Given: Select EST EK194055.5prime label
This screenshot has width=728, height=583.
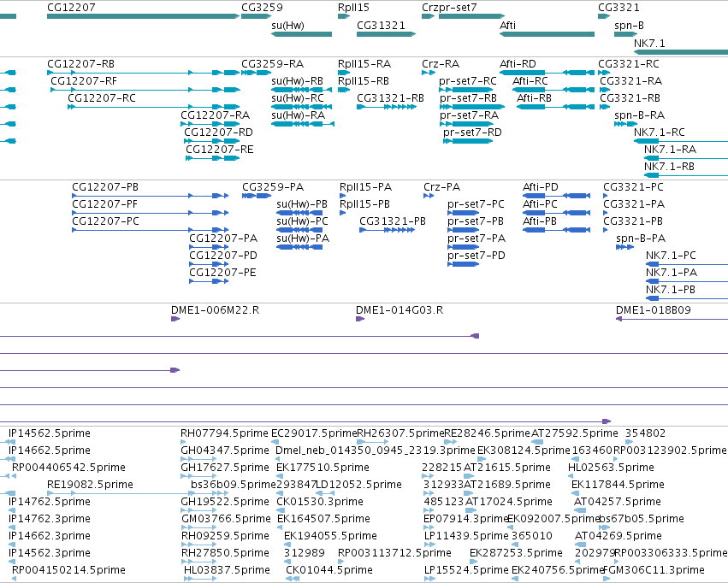Looking at the screenshot, I should point(330,536).
